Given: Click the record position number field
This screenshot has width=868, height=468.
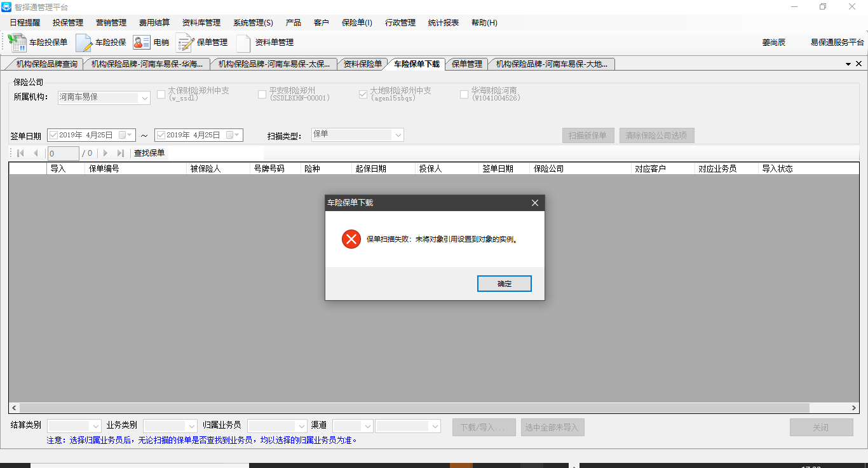Looking at the screenshot, I should 64,153.
